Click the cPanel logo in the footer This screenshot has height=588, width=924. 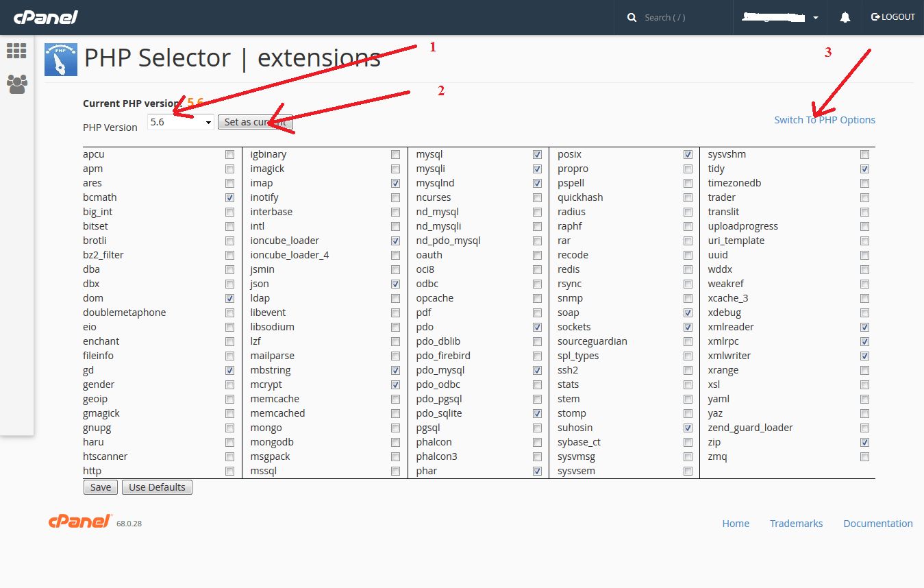(80, 522)
